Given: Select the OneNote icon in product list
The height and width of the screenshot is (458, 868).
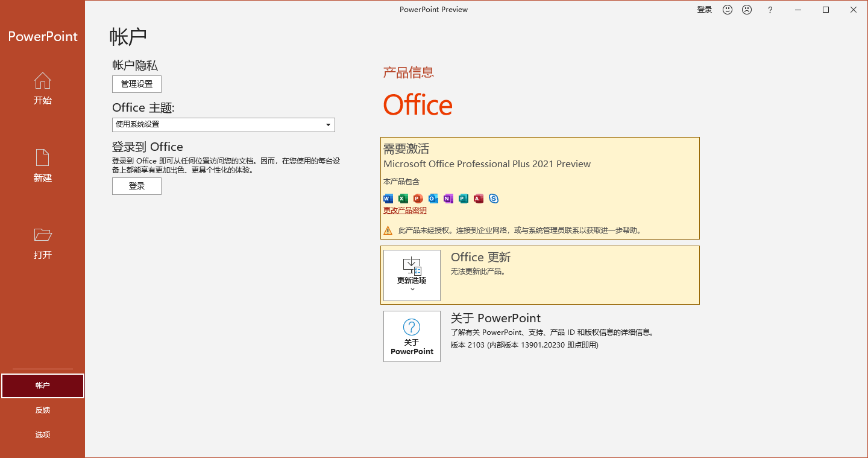Looking at the screenshot, I should [448, 199].
